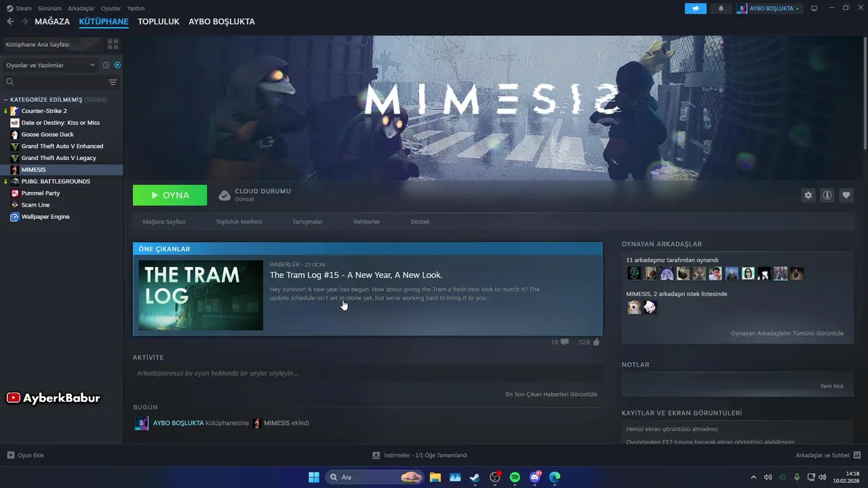Open the Oyunlar menu
The image size is (868, 488).
[x=111, y=8]
